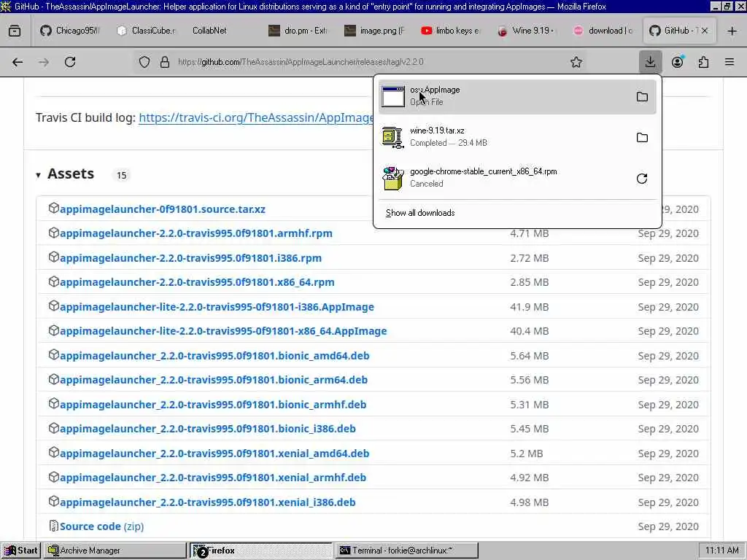Screen dimensions: 747x560
Task: Click the Firefox View icon
Action: tap(15, 31)
